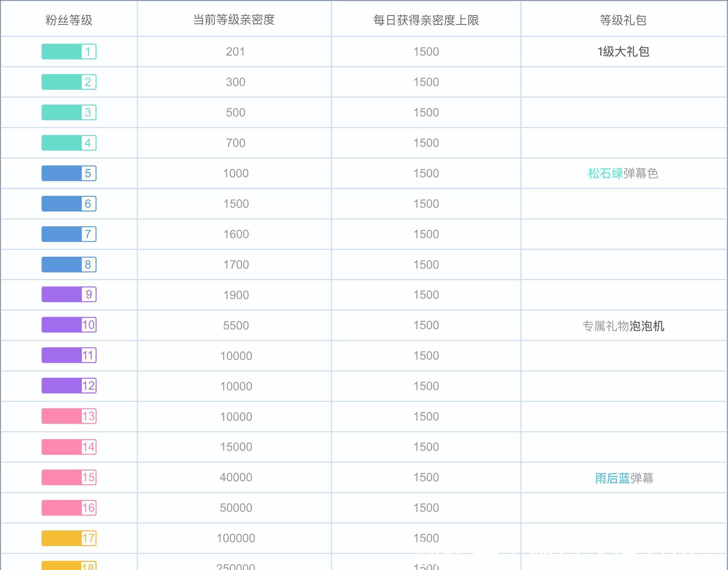The width and height of the screenshot is (728, 570).
Task: Click the 1500 daily limit in level 8 row
Action: click(x=426, y=265)
